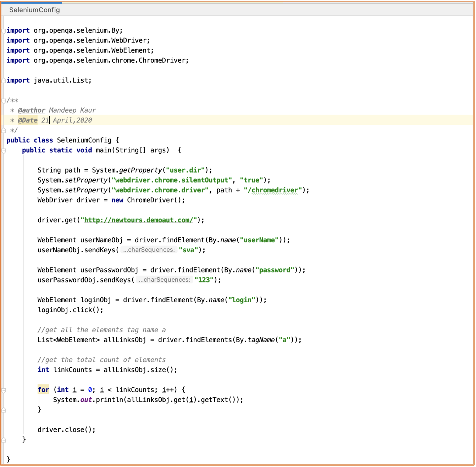476x467 pixels.
Task: Select the SeleniumConfig editor tab
Action: pyautogui.click(x=34, y=10)
